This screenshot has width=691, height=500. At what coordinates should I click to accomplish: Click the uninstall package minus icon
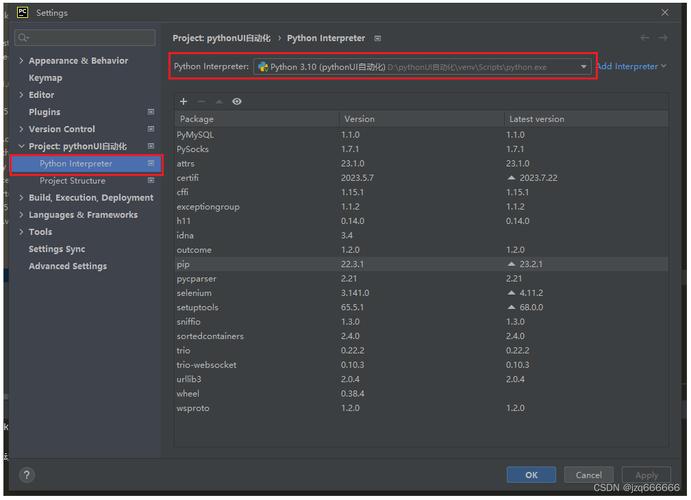coord(201,102)
